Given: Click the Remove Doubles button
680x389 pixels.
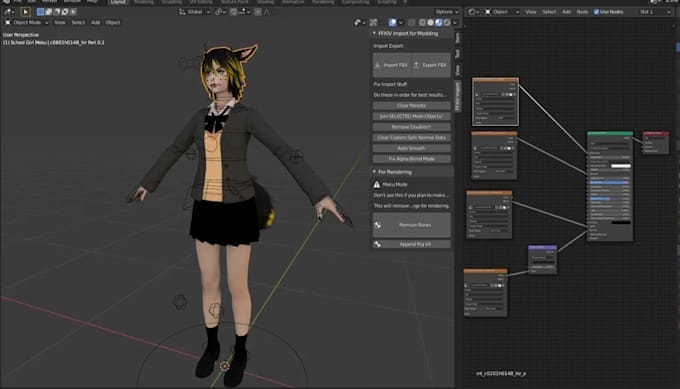Looking at the screenshot, I should pyautogui.click(x=412, y=127).
